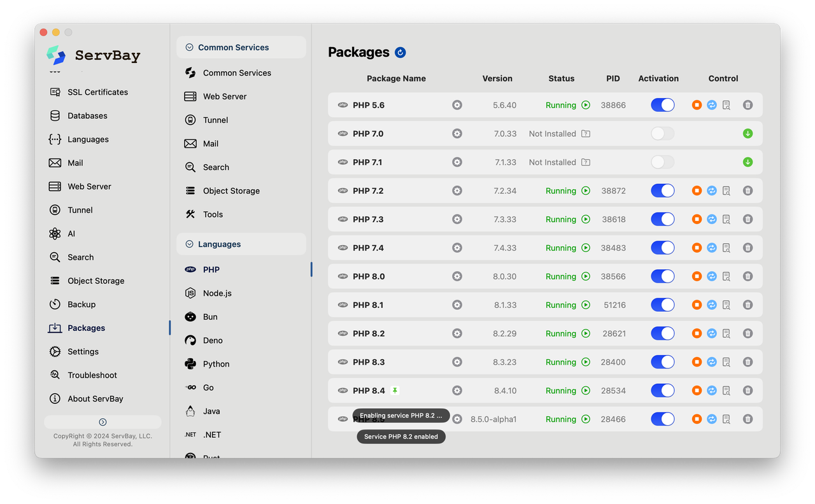815x504 pixels.
Task: Stop the PHP 8.2 service
Action: click(x=697, y=333)
